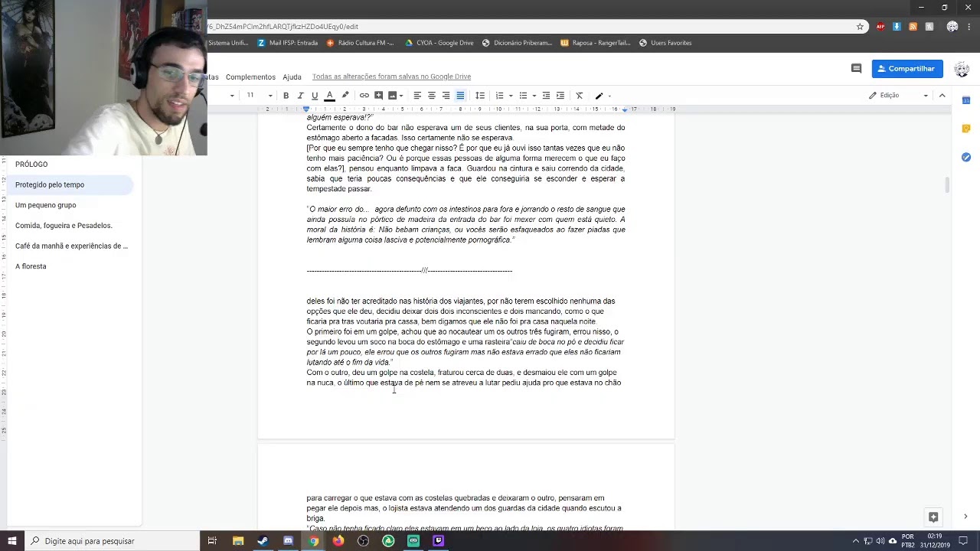Viewport: 980px width, 551px height.
Task: Click the saved to Google Drive link
Action: pos(391,77)
